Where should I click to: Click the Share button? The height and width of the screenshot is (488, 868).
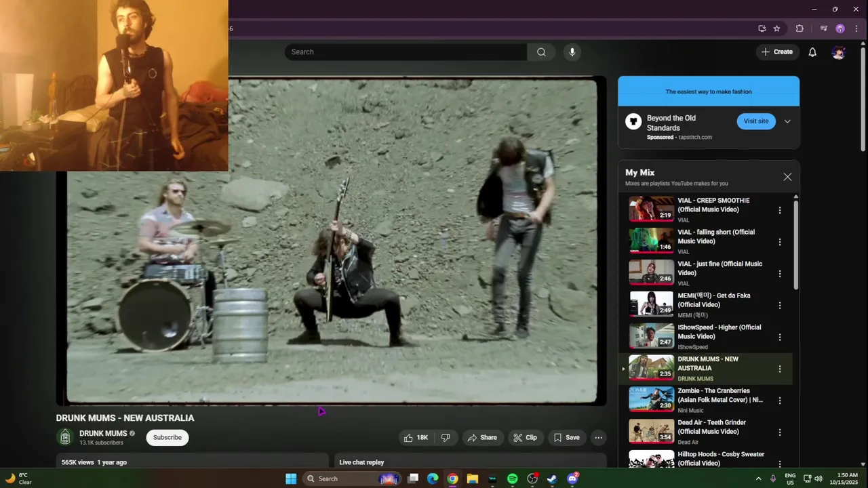point(482,438)
